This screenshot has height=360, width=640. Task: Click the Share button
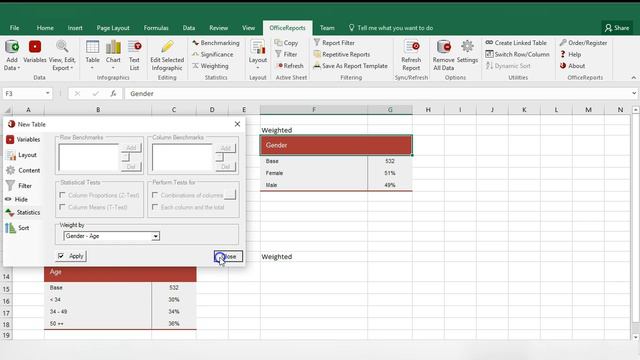617,28
